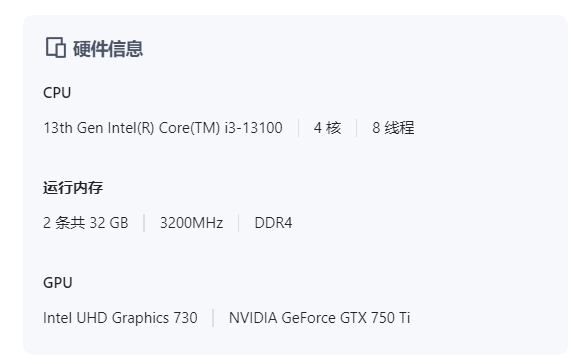
Task: Click the 3200MHz memory frequency value
Action: coord(192,223)
